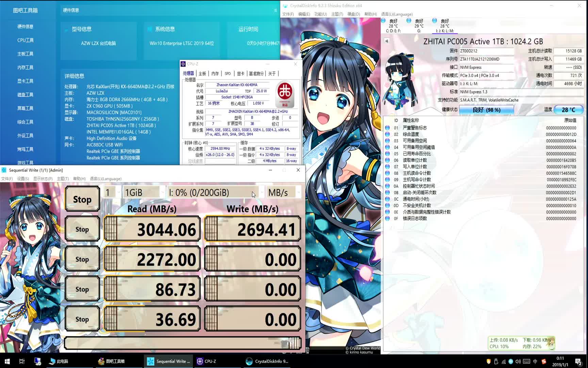This screenshot has width=588, height=368.
Task: Open the Windows Start menu
Action: coord(7,361)
